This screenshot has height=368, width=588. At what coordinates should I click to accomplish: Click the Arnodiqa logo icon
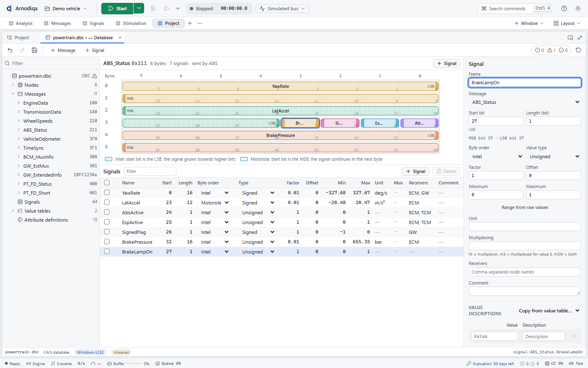(9, 9)
